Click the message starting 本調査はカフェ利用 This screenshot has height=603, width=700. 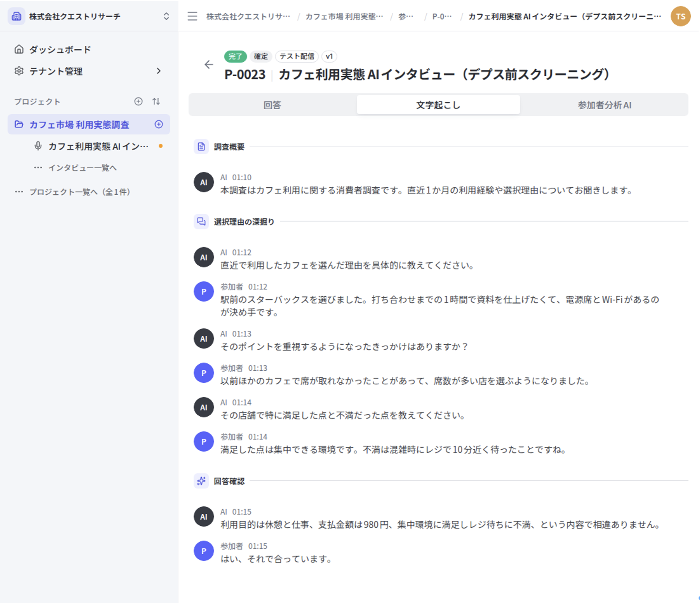427,190
